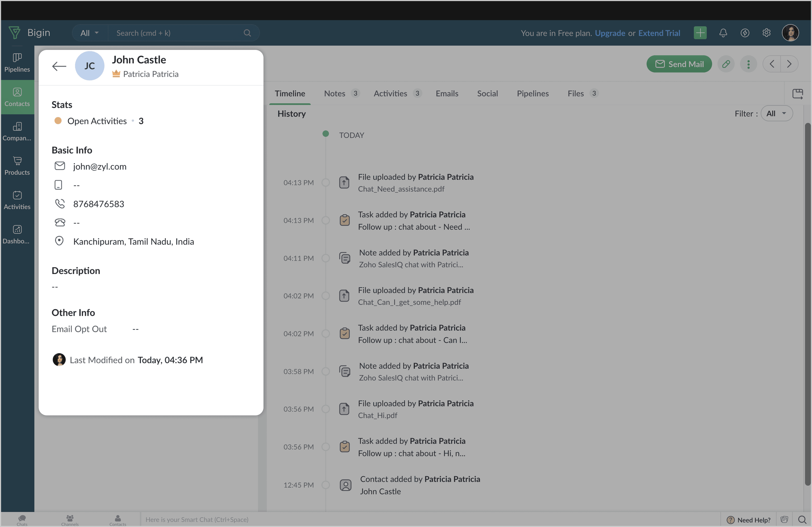This screenshot has height=527, width=812.
Task: Click Kanchipuram, Tamil Nadu, India address
Action: [x=133, y=241]
